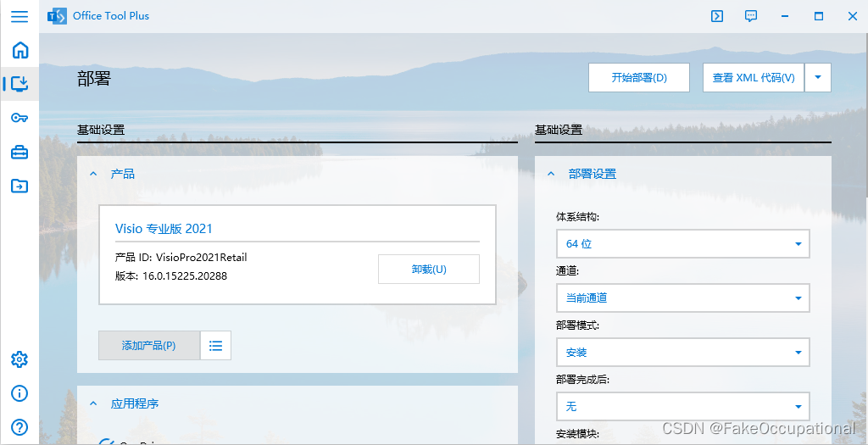The image size is (868, 445).
Task: Click version text 16.0.15225.20288
Action: pos(185,276)
